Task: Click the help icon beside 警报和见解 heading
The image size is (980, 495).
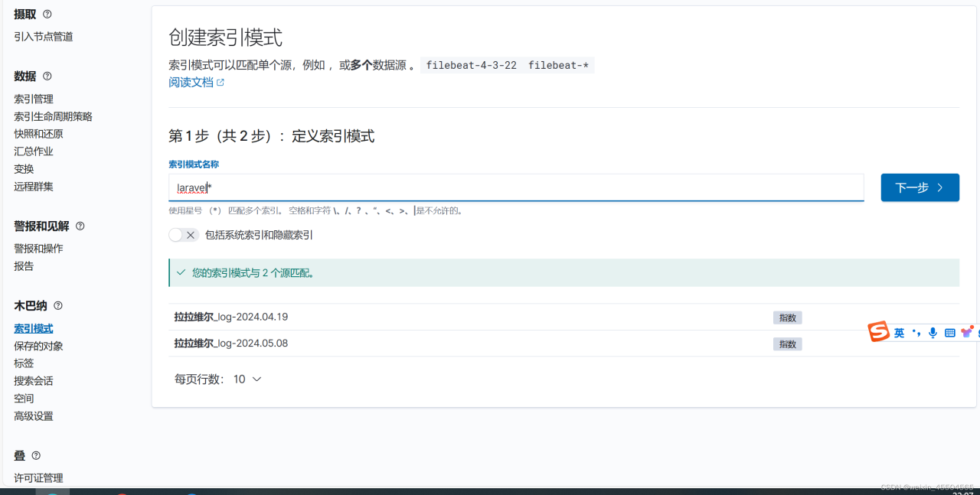Action: coord(80,226)
